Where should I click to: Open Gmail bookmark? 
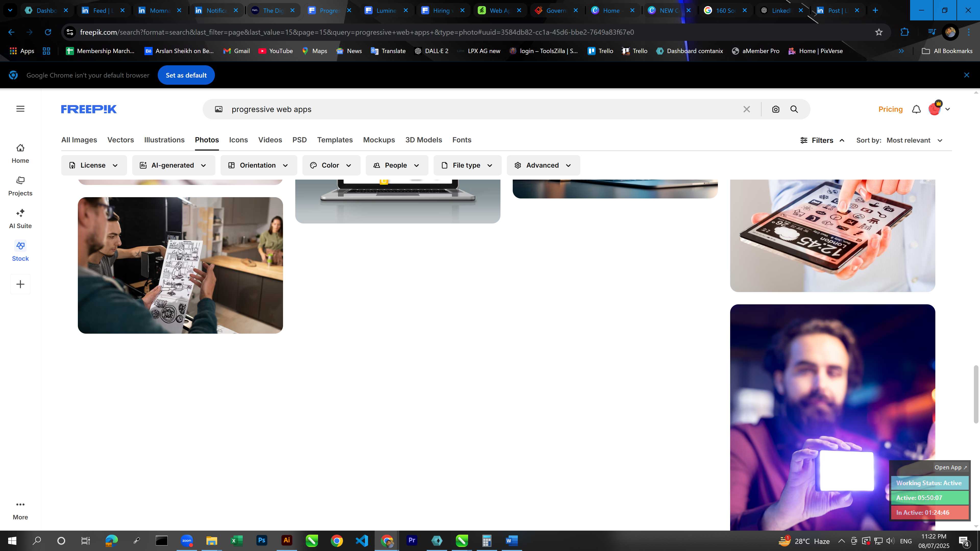(237, 51)
